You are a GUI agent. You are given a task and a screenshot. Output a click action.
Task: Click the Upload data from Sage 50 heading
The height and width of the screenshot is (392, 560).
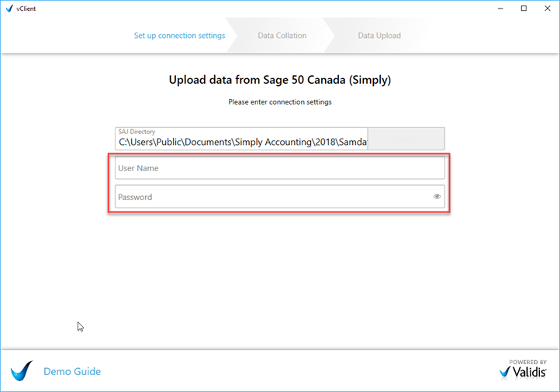(280, 80)
